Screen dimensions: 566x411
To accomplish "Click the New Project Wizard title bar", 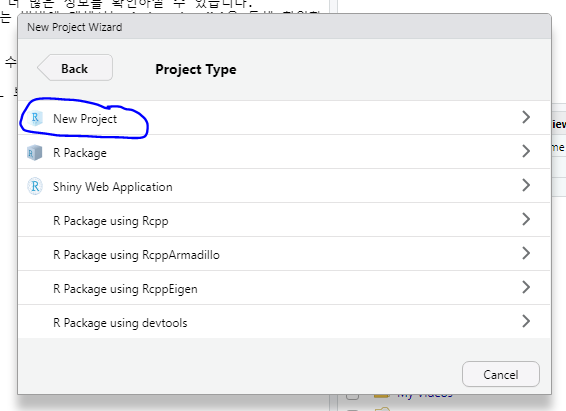I will (284, 27).
